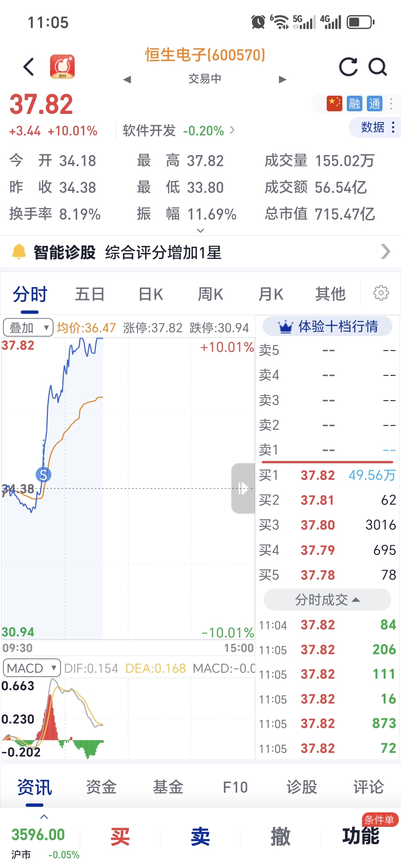
Task: Select 买5 bid row 37.78
Action: [327, 575]
